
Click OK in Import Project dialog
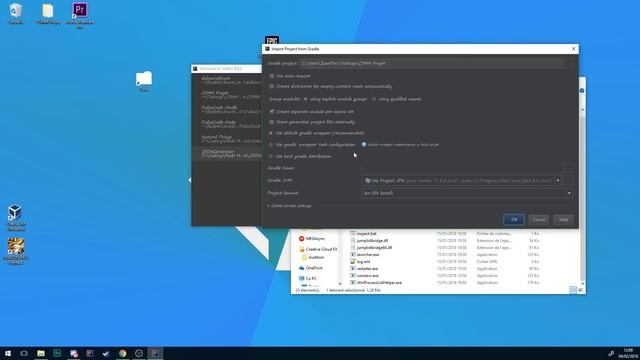click(514, 220)
